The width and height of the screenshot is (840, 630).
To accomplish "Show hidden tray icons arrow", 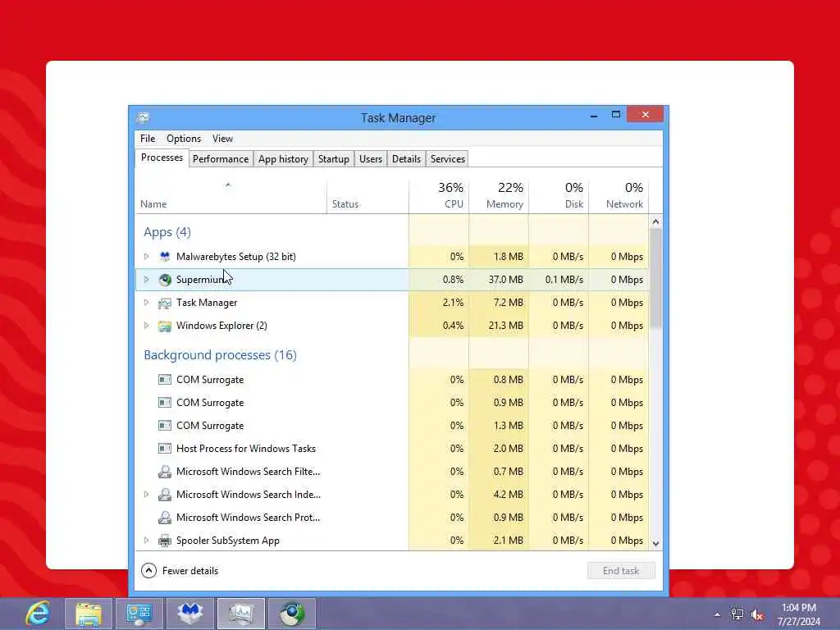I will (717, 614).
